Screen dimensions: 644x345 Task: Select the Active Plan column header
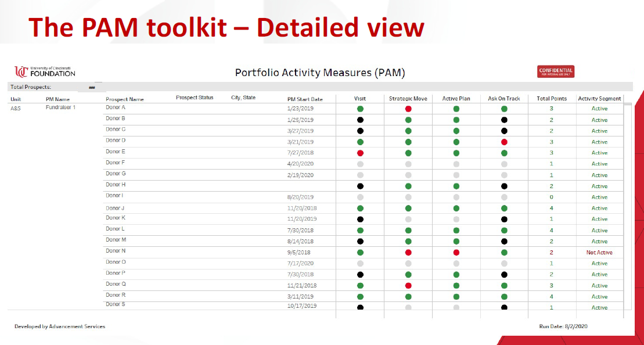click(x=456, y=99)
